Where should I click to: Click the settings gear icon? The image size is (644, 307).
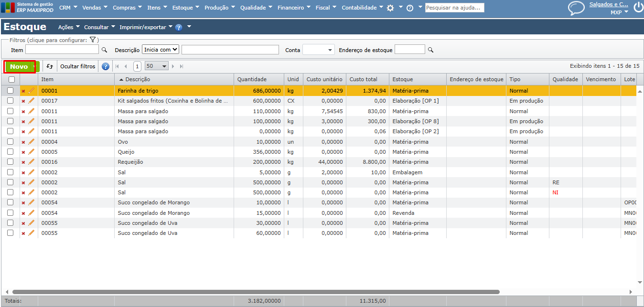click(390, 8)
